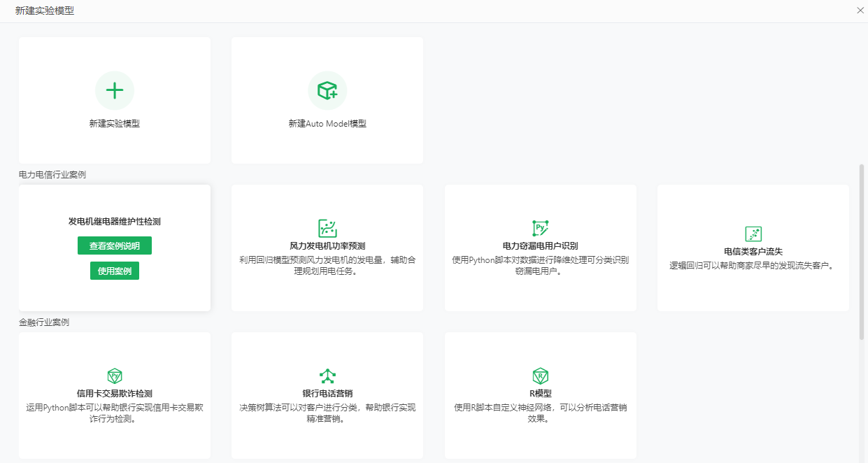Select the 发电机继电器维护性检测 card title
This screenshot has width=868, height=463.
tap(115, 222)
